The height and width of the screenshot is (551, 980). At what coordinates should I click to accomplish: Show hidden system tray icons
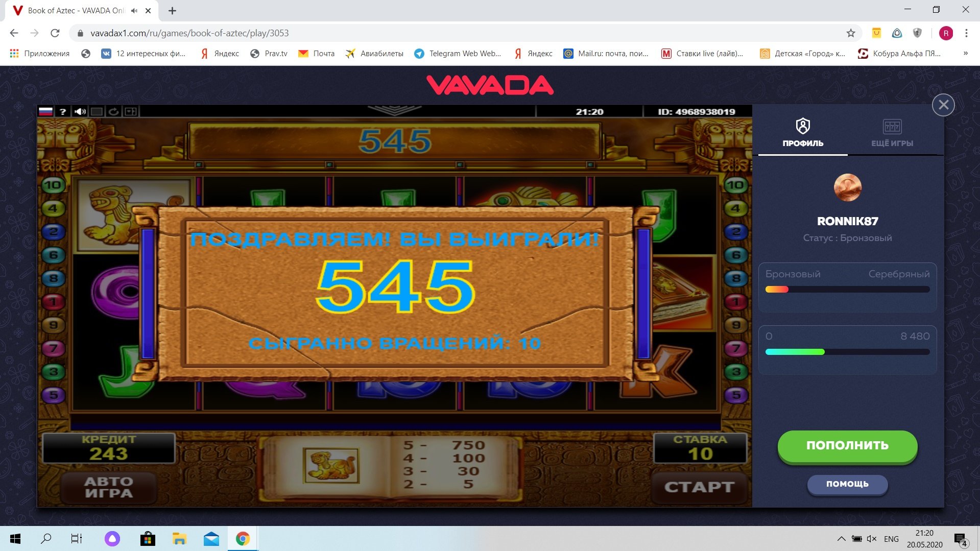pyautogui.click(x=842, y=539)
